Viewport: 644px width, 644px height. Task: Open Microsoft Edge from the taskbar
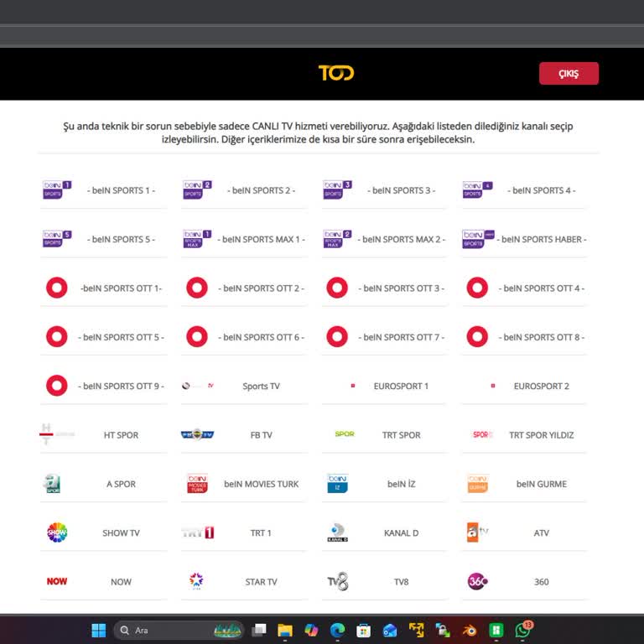(x=337, y=630)
